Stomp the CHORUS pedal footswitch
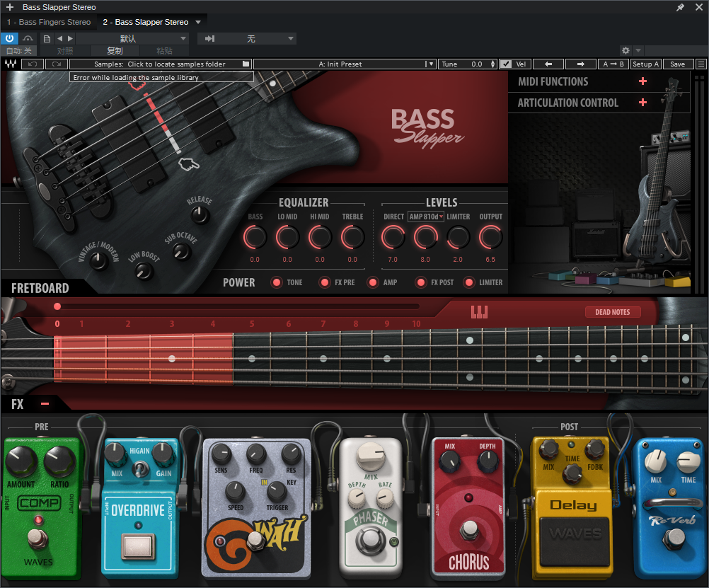The width and height of the screenshot is (709, 588). click(469, 529)
